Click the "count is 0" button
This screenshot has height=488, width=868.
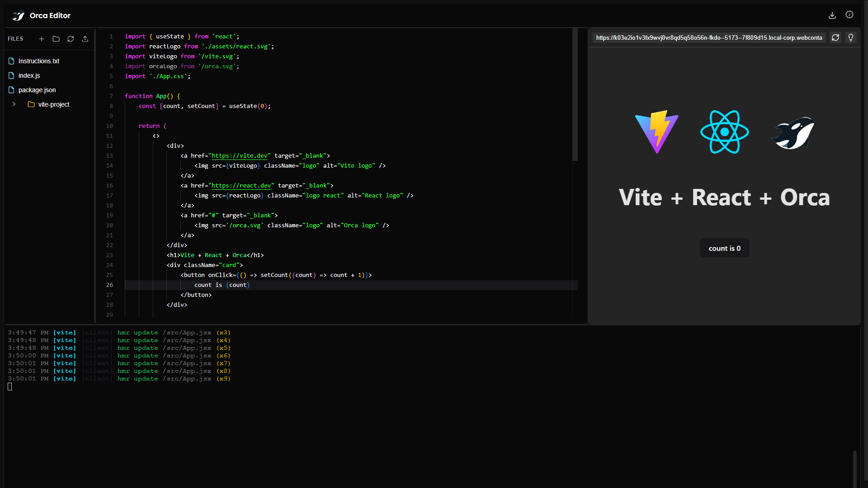click(x=725, y=248)
